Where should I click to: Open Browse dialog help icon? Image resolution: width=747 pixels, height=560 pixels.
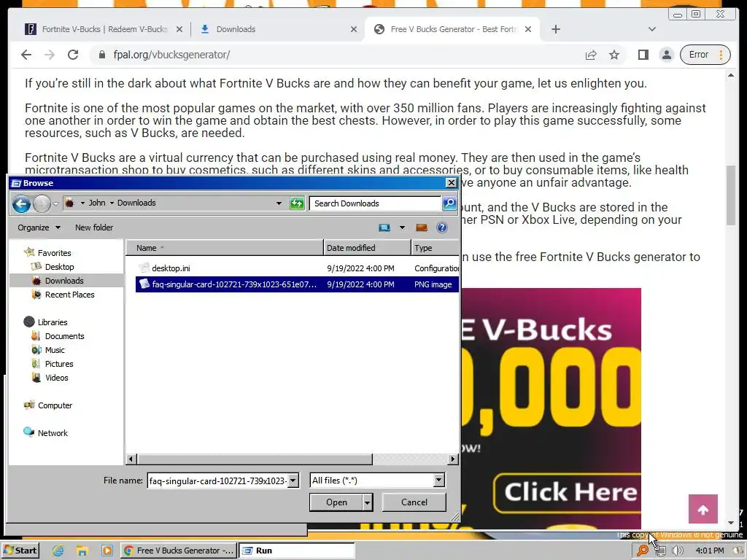(x=442, y=227)
